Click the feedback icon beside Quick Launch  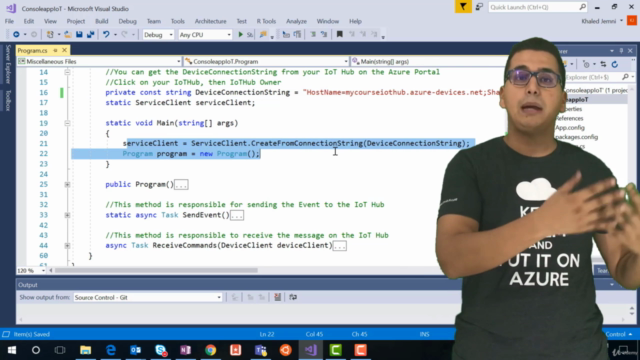479,7
